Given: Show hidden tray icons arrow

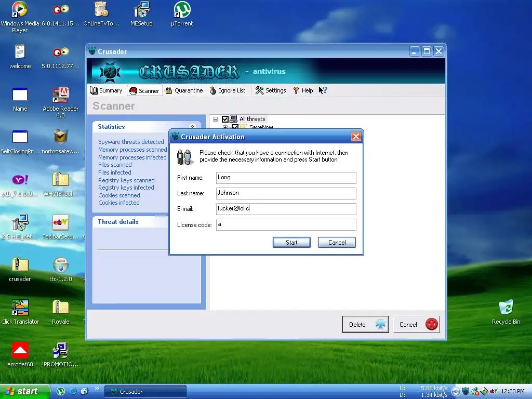Looking at the screenshot, I should [456, 392].
